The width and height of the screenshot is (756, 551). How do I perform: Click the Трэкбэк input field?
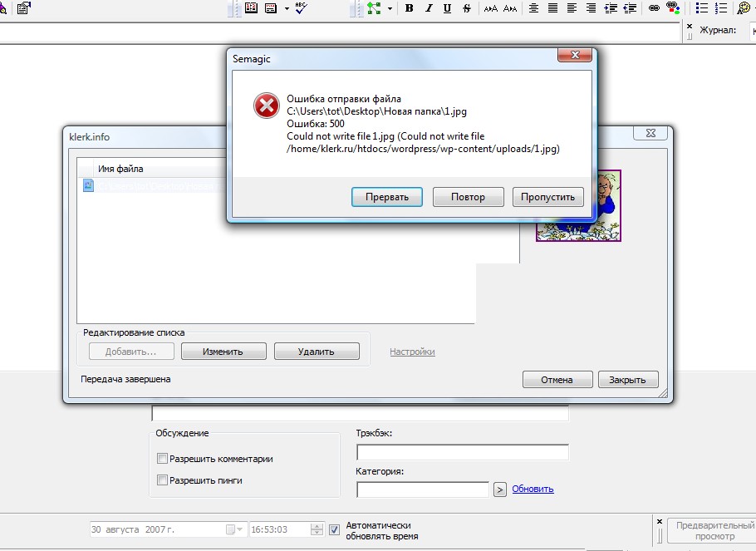tap(463, 452)
